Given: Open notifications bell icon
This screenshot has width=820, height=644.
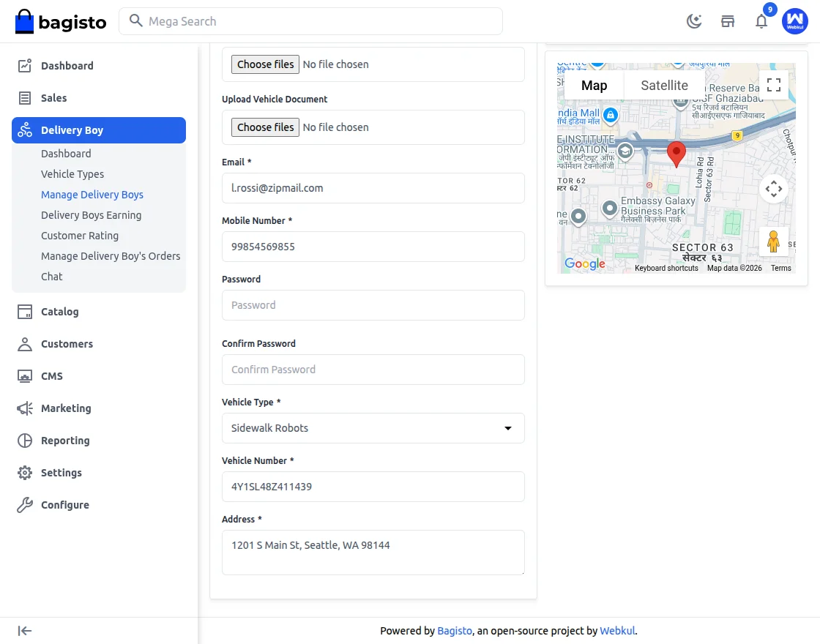Looking at the screenshot, I should point(761,21).
